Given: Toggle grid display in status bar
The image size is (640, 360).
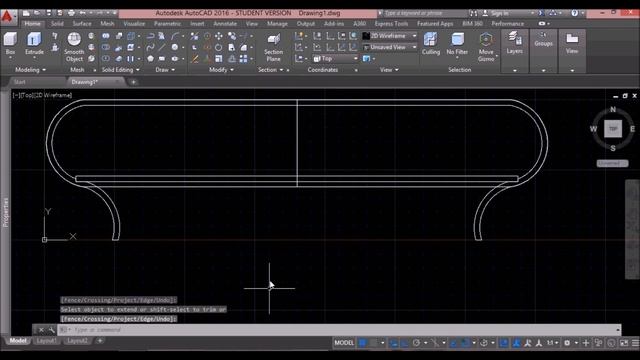Looking at the screenshot, I should [362, 343].
